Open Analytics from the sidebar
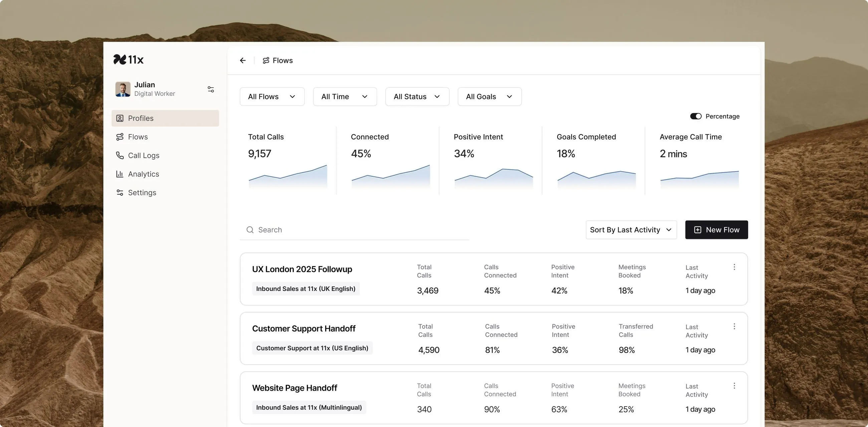Image resolution: width=868 pixels, height=427 pixels. [x=165, y=174]
